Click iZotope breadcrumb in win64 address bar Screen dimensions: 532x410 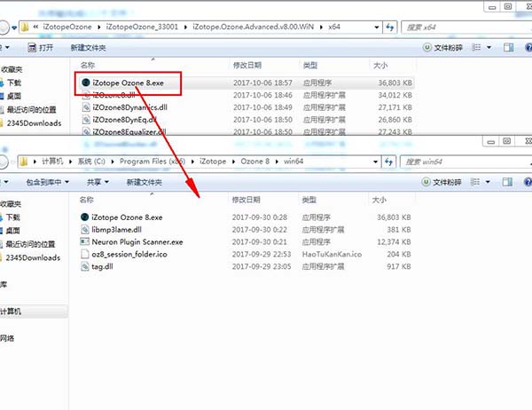[213, 162]
